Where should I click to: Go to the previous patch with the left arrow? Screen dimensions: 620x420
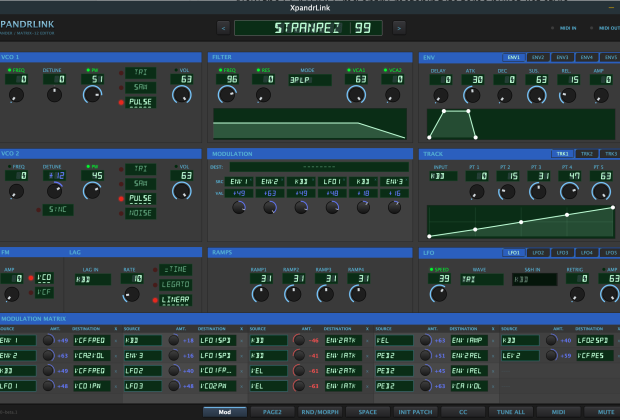(x=223, y=28)
